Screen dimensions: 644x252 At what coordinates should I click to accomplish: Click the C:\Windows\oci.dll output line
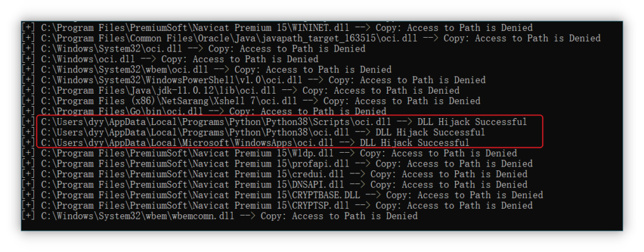tap(171, 59)
